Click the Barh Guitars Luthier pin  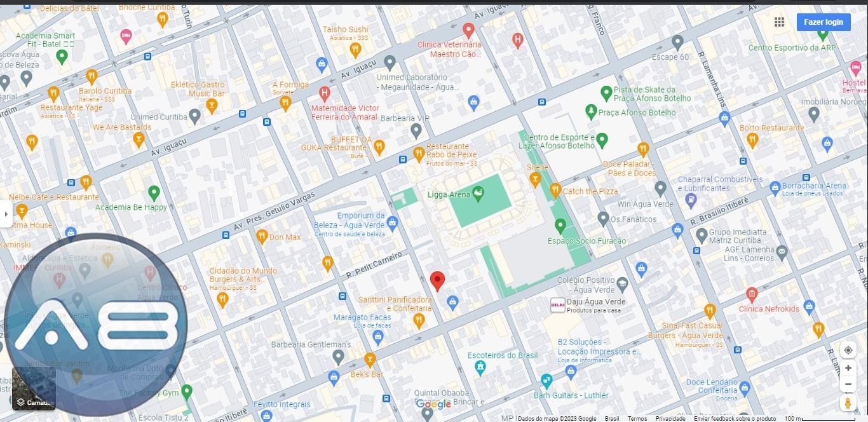(546, 381)
